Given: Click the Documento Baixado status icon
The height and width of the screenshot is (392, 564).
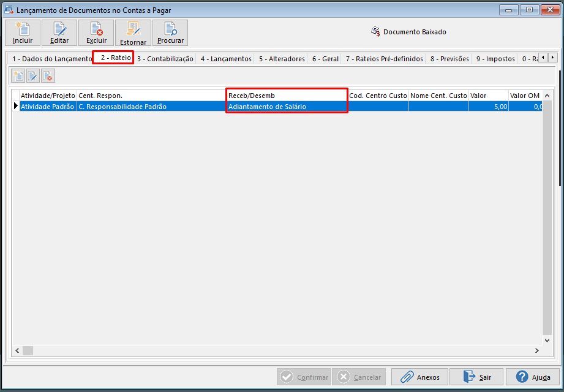Looking at the screenshot, I should (375, 32).
